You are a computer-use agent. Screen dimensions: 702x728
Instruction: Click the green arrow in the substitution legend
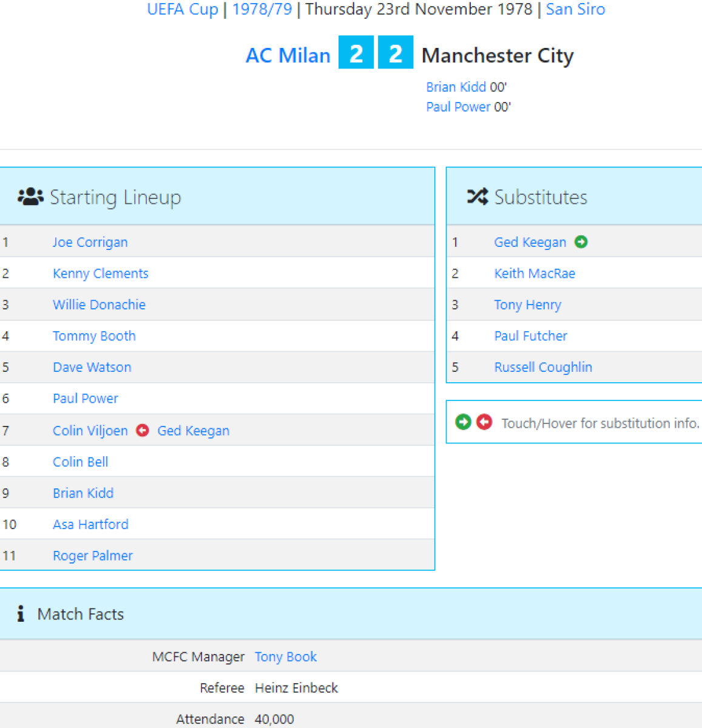click(x=463, y=422)
